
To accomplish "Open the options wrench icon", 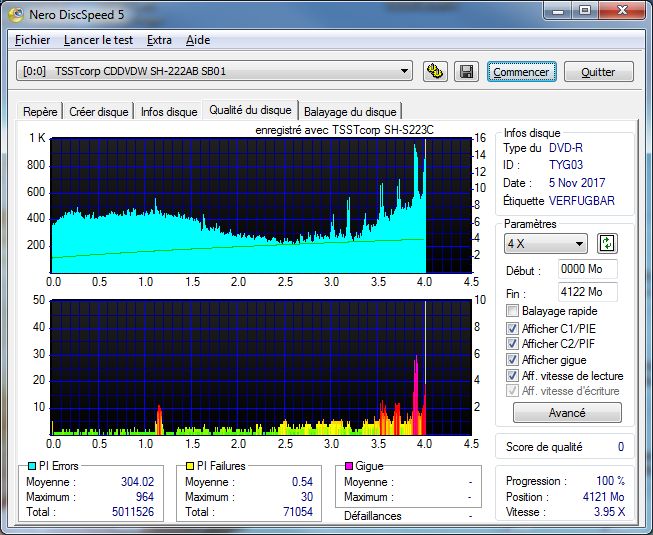I will click(x=435, y=71).
